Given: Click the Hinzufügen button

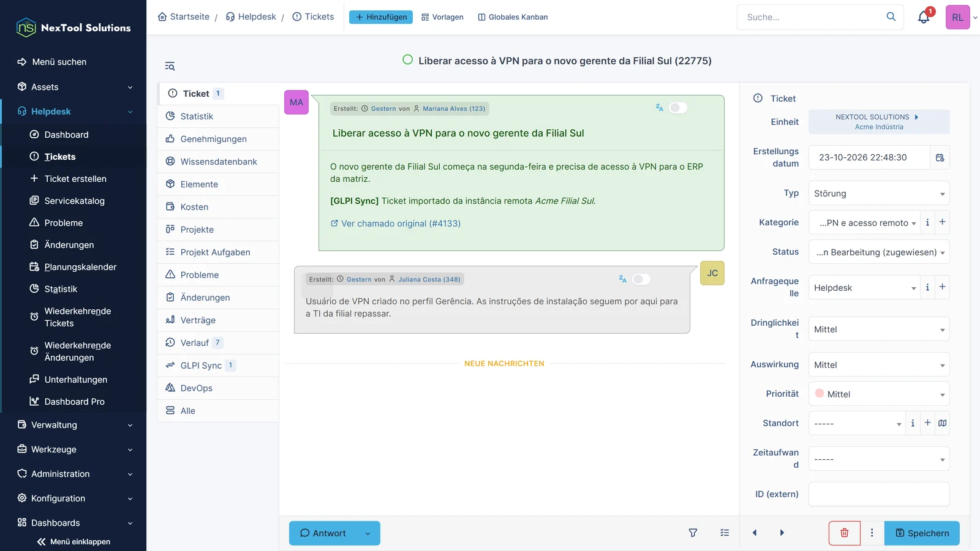Looking at the screenshot, I should pyautogui.click(x=381, y=17).
